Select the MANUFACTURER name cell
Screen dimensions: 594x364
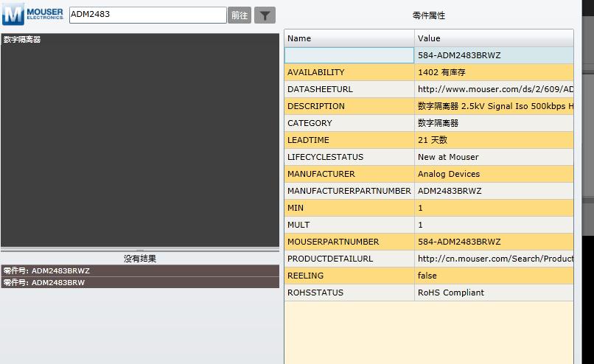point(349,174)
